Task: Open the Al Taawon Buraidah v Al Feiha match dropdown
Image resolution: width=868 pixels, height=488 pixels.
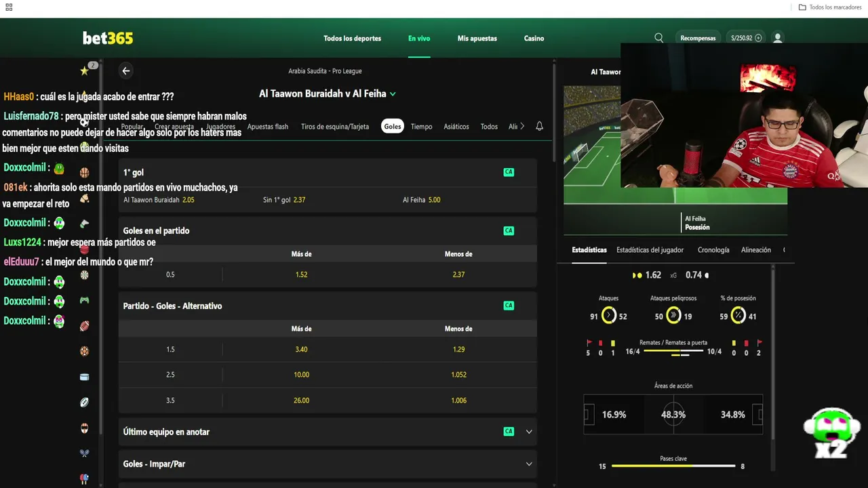Action: click(328, 94)
